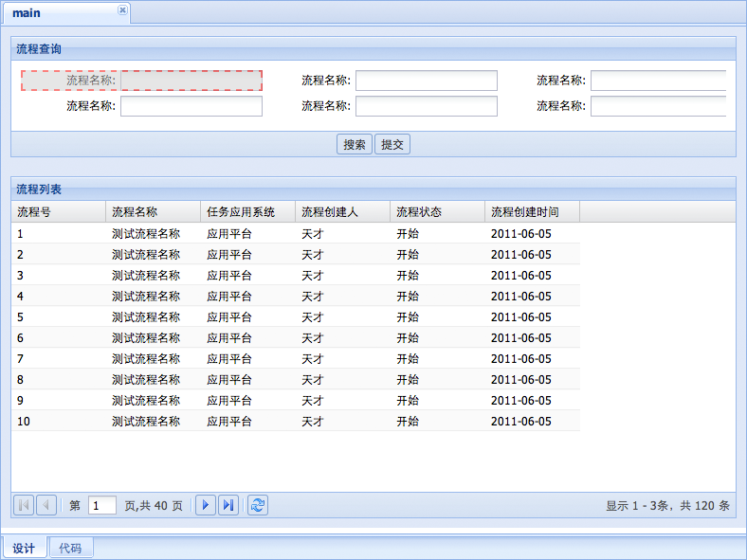Sort by the 流程创建时间 column header
747x560 pixels.
click(532, 211)
